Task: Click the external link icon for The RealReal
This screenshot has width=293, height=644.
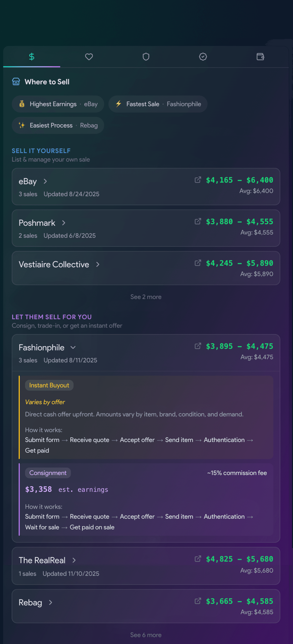Action: coord(198,559)
